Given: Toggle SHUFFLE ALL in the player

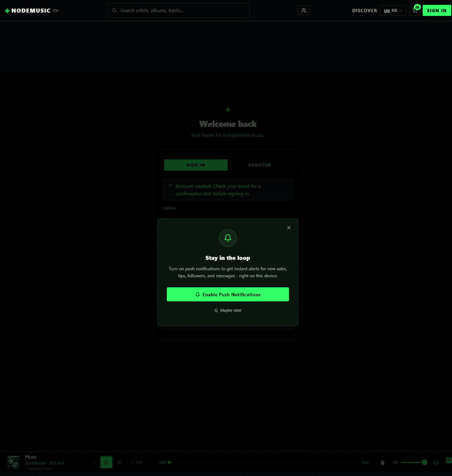Looking at the screenshot, I should pyautogui.click(x=38, y=469).
